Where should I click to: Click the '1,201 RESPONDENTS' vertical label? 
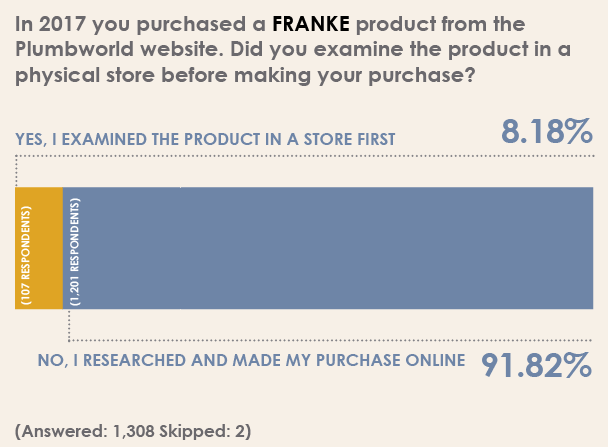[x=74, y=252]
